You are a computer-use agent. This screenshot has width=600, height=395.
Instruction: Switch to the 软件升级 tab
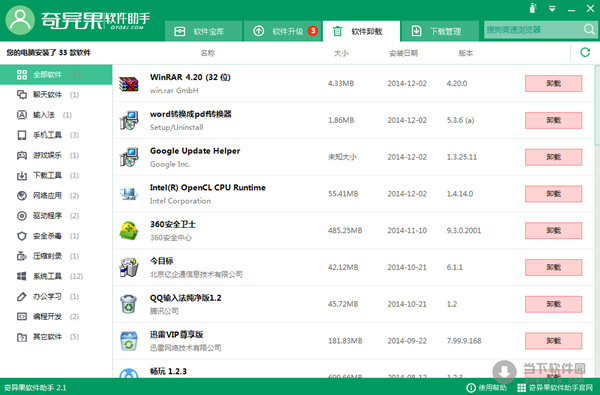282,31
